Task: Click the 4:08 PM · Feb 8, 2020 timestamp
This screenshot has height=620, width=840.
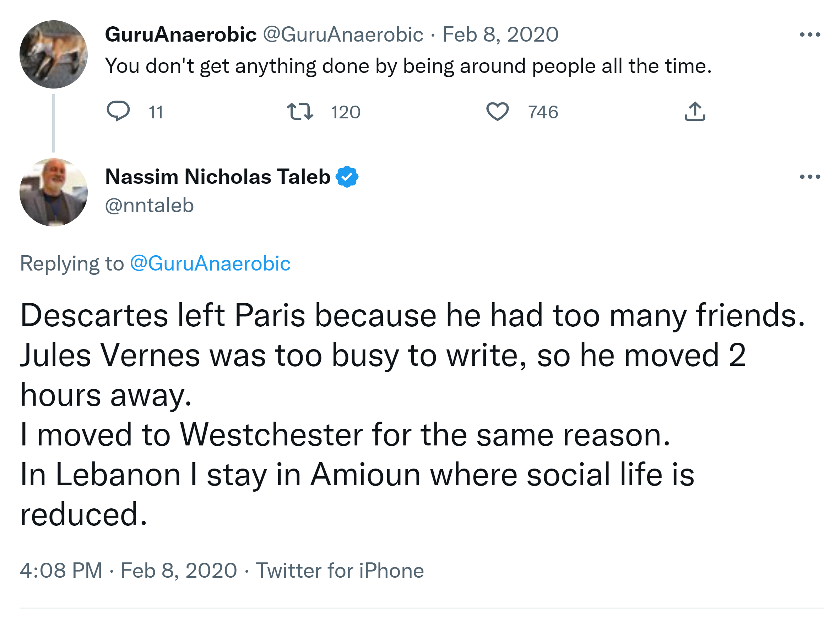Action: 128,571
